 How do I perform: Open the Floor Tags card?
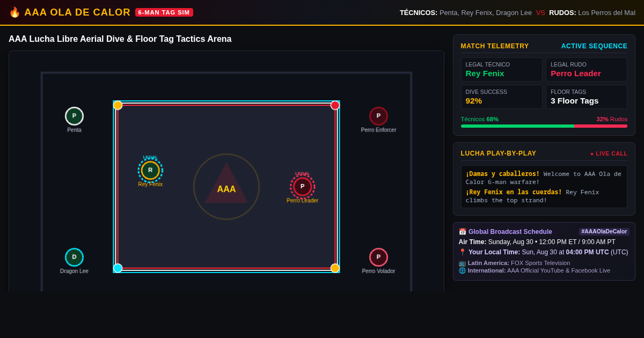pos(587,97)
